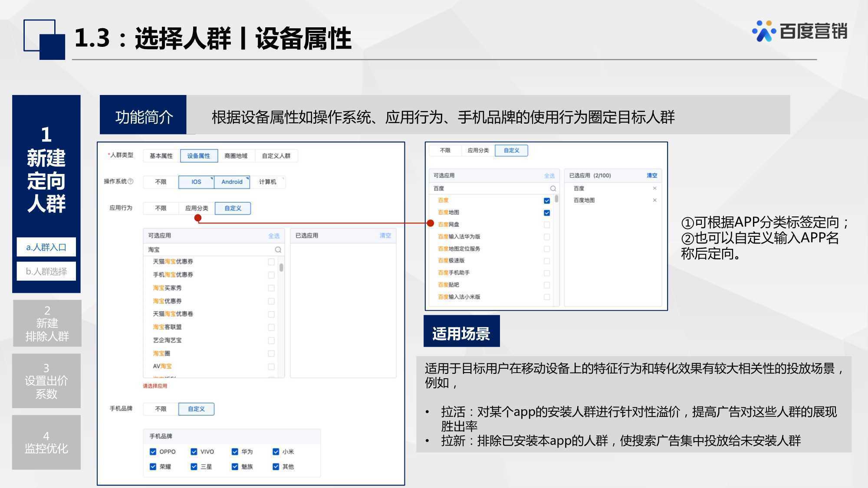
Task: Uncheck the 百度 app checkbox
Action: (547, 200)
